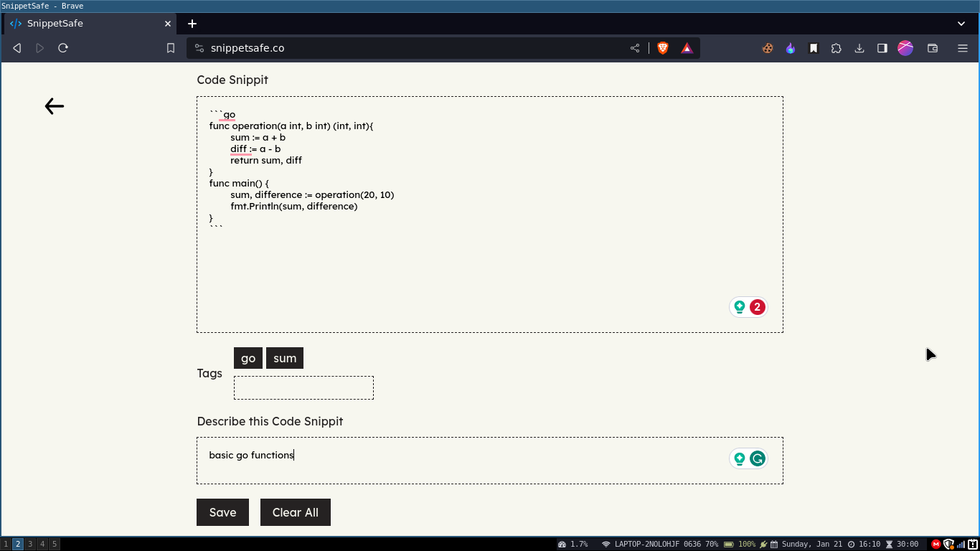The image size is (980, 551).
Task: Open the blue flame extension icon
Action: click(x=791, y=48)
